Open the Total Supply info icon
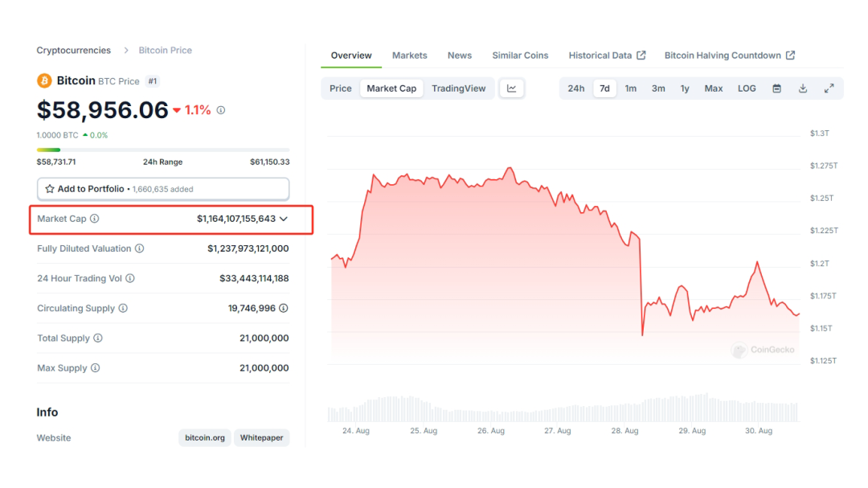This screenshot has height=488, width=868. pos(98,338)
